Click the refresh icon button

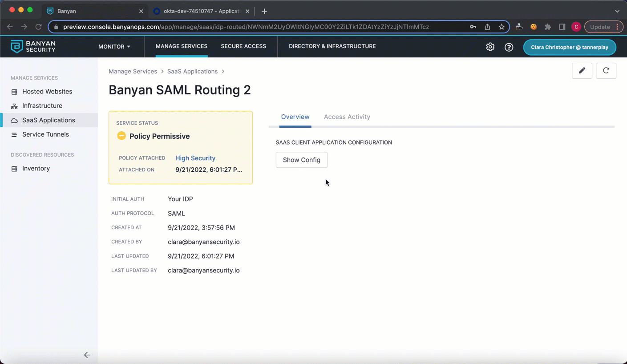(x=606, y=71)
